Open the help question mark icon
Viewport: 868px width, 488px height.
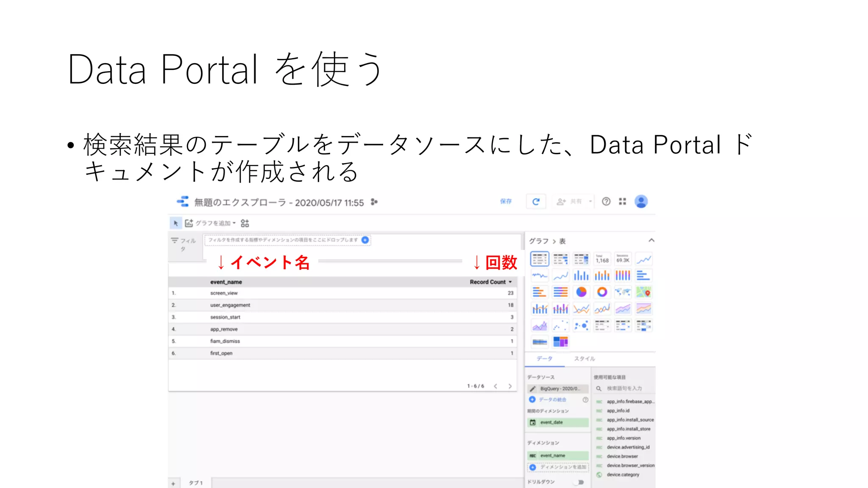click(x=606, y=202)
